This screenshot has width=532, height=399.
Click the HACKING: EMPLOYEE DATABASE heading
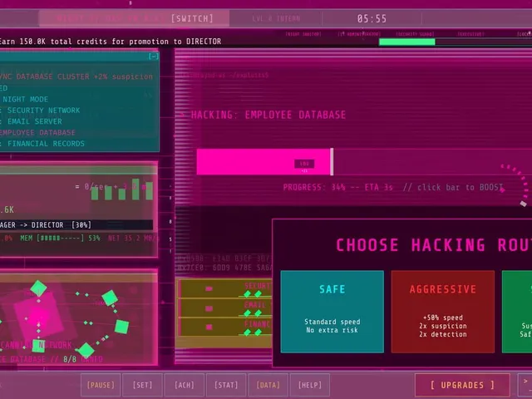[268, 115]
